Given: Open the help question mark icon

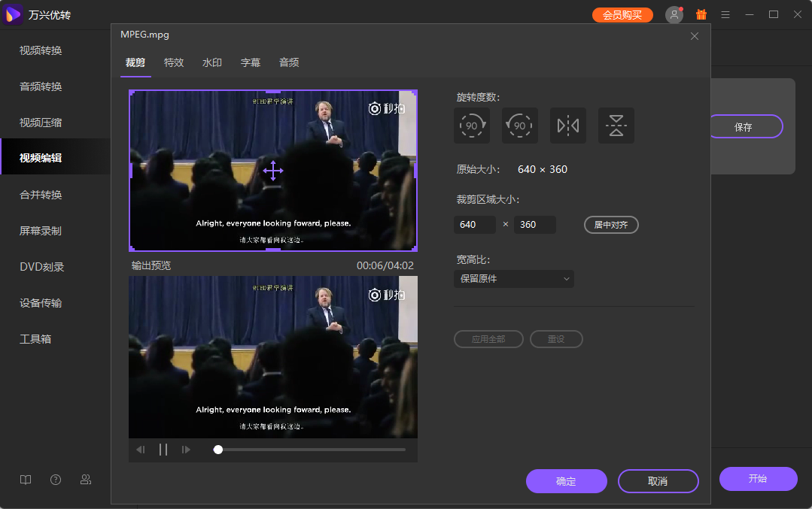Looking at the screenshot, I should click(56, 480).
